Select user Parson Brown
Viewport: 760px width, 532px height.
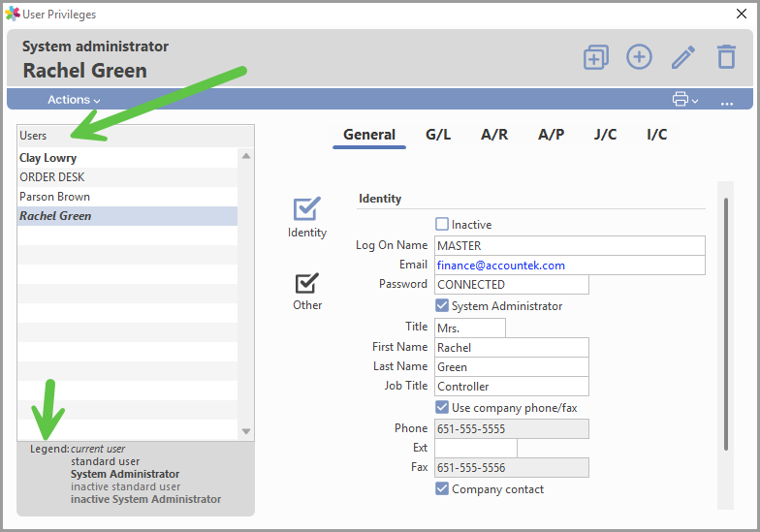[x=128, y=197]
